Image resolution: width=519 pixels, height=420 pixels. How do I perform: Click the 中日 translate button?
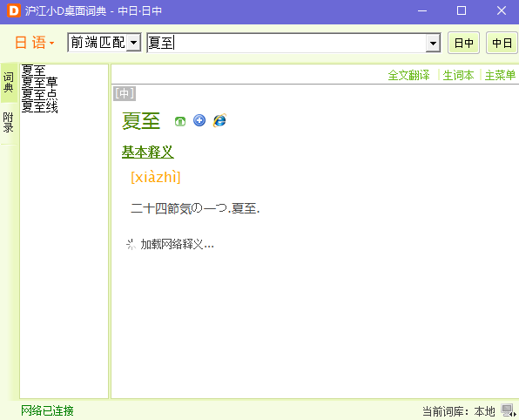tap(502, 43)
